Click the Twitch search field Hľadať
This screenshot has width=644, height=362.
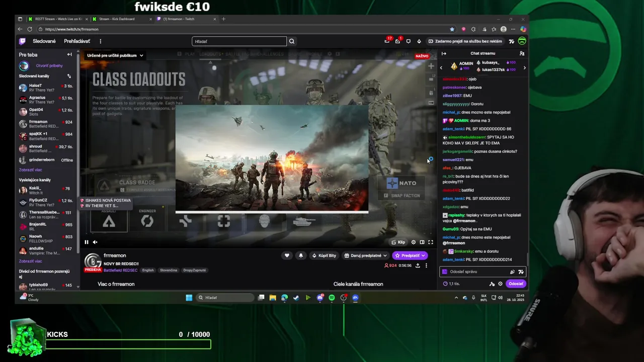point(239,41)
